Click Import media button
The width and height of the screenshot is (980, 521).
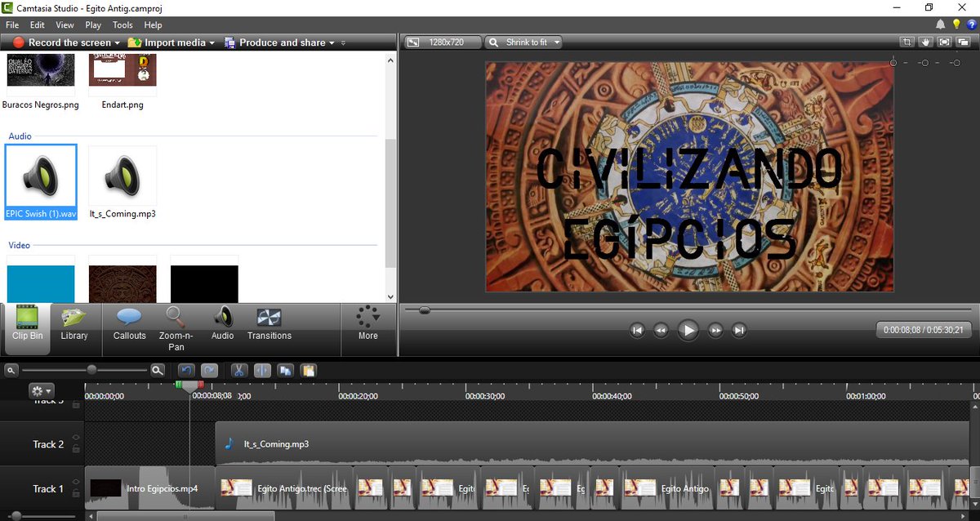[167, 42]
